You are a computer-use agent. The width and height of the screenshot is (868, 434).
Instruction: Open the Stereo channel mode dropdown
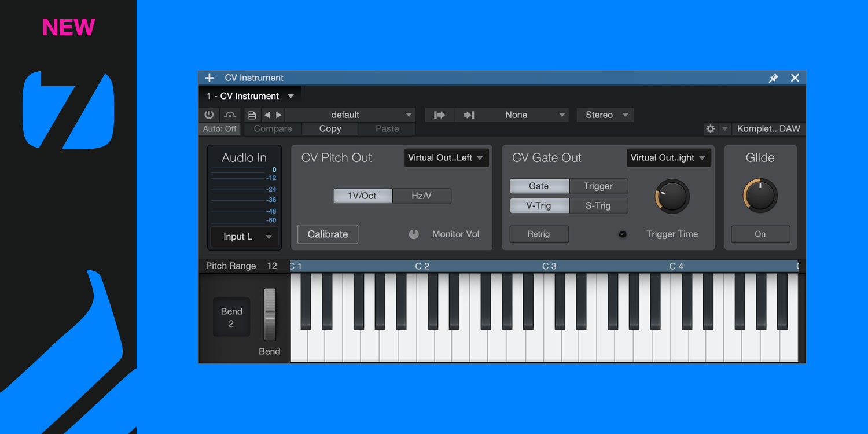605,115
